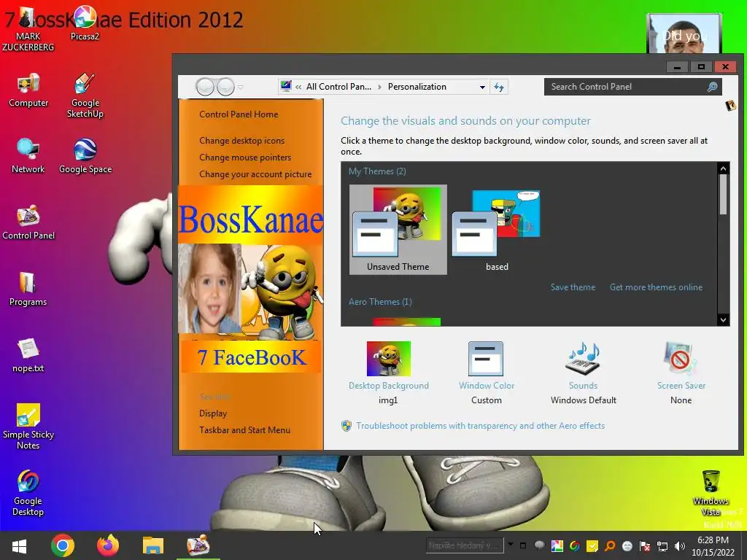
Task: Expand the address bar dropdown arrow
Action: tap(482, 87)
